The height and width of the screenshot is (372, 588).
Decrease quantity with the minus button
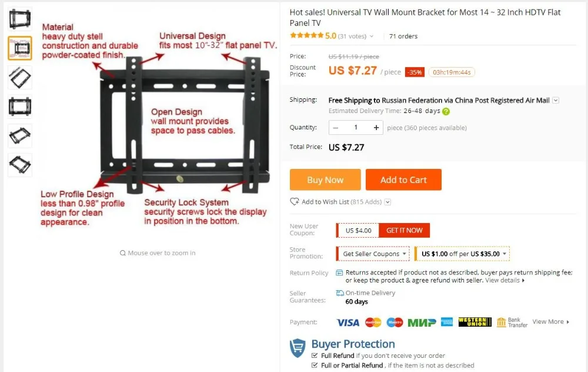tap(336, 128)
